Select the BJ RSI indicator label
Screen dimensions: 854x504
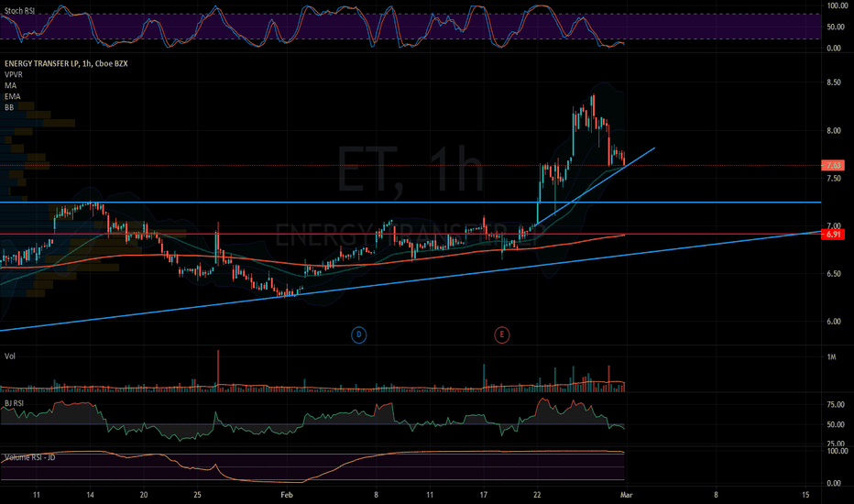pos(14,403)
